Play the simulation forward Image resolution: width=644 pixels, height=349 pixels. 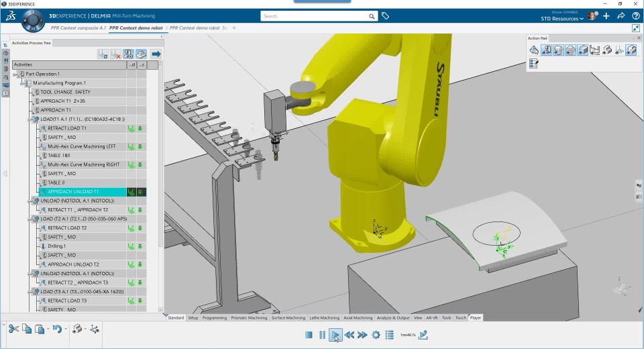[335, 335]
